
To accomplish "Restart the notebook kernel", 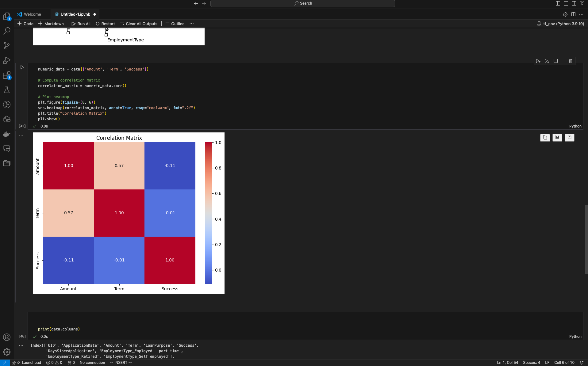I will [105, 24].
